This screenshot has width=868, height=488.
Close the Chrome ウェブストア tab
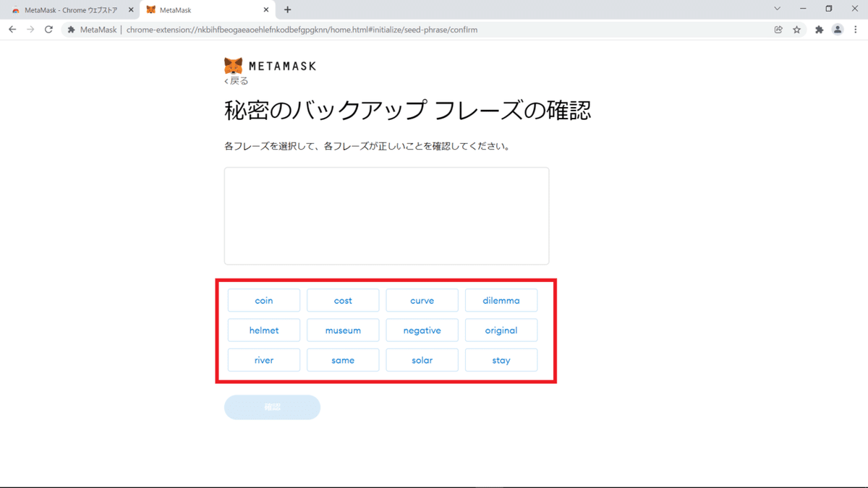(131, 10)
